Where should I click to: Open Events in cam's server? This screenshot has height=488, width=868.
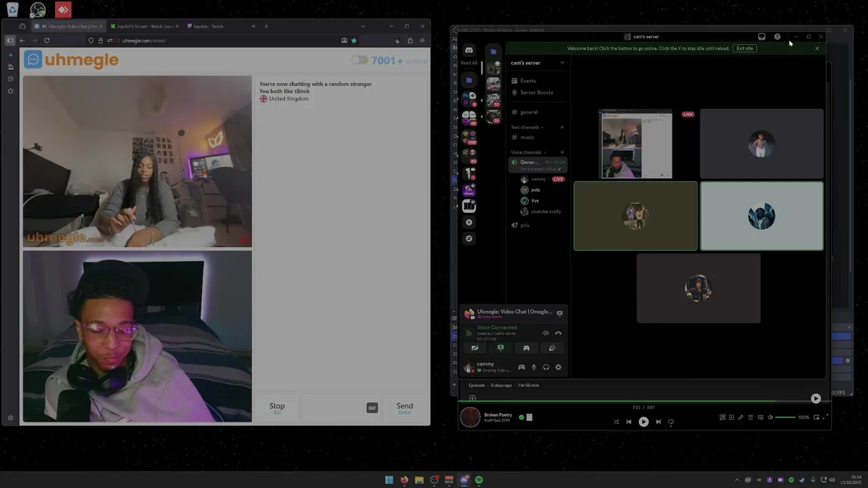[528, 81]
